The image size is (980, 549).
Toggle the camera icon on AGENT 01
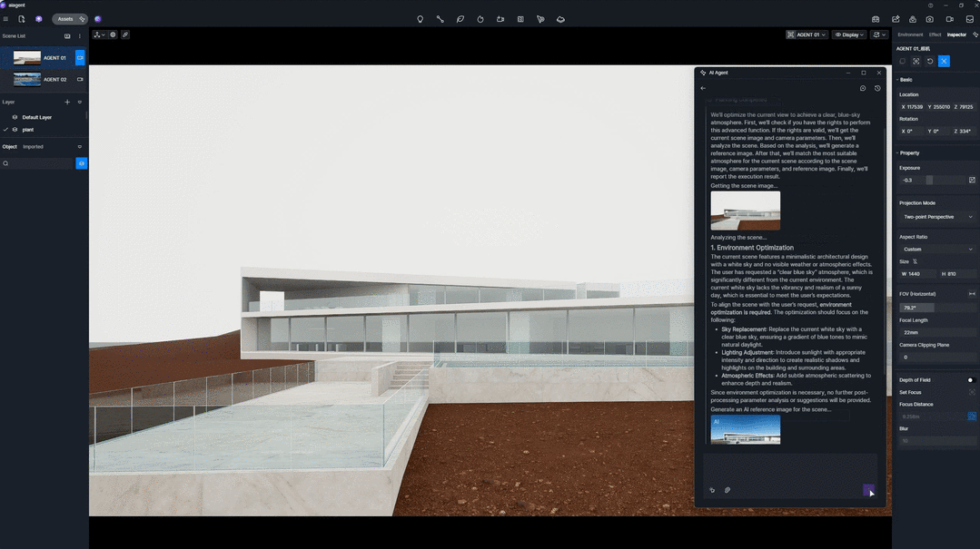coord(80,57)
